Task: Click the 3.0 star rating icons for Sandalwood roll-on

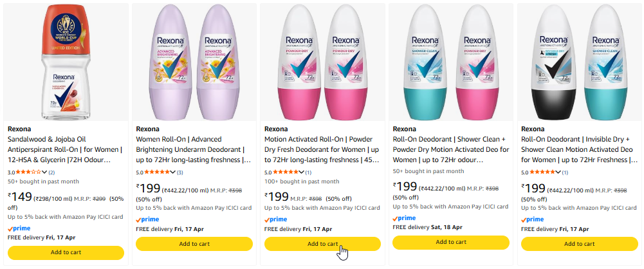Action: point(28,172)
